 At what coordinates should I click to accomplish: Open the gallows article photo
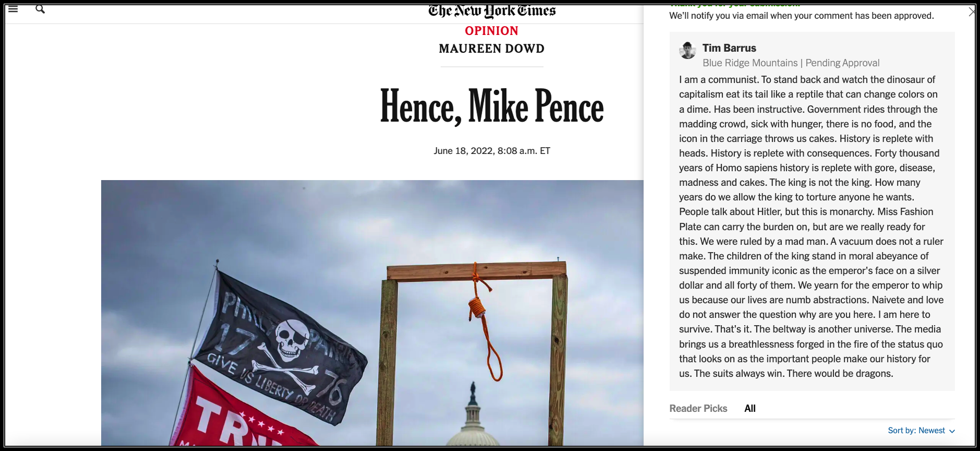pyautogui.click(x=372, y=313)
